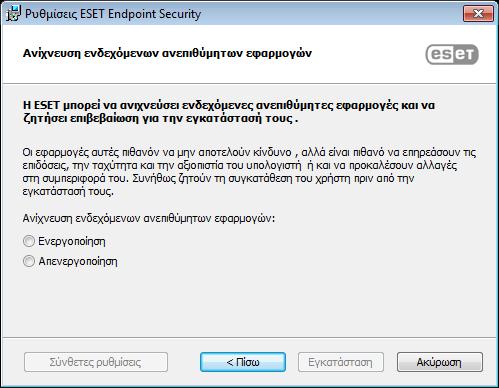Image resolution: width=499 pixels, height=388 pixels.
Task: Click the Ενεργοποίηση option label text
Action: point(72,241)
